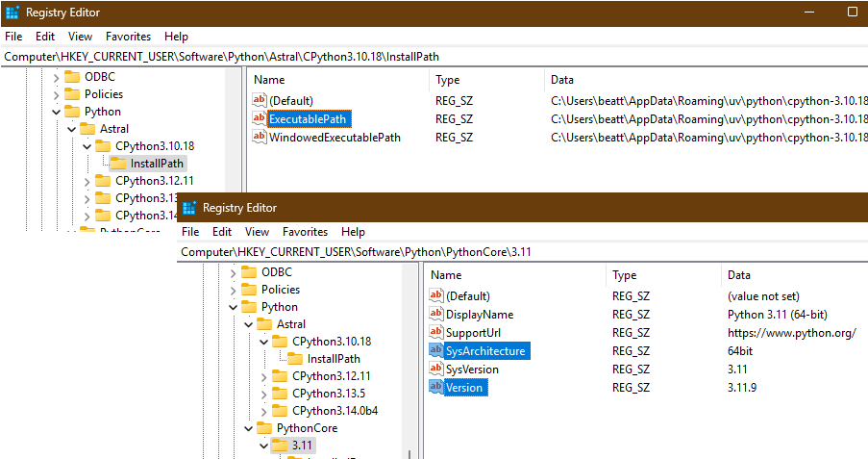
Task: Select PythonCore folder icon in front window
Action: [264, 427]
